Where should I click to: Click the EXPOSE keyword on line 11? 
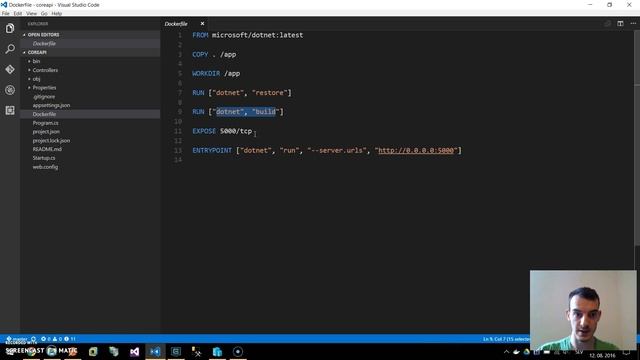(x=204, y=131)
